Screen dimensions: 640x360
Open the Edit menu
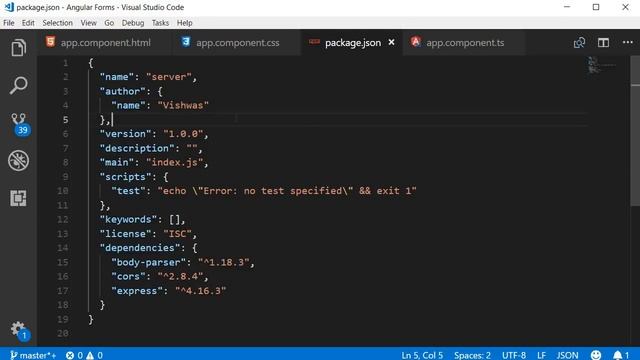pos(28,23)
